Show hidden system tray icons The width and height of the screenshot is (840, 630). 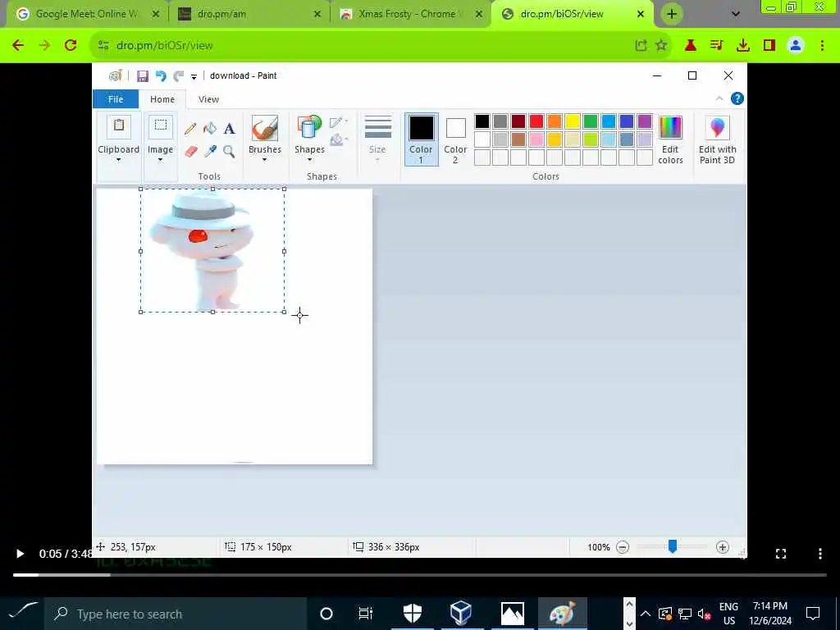tap(646, 614)
